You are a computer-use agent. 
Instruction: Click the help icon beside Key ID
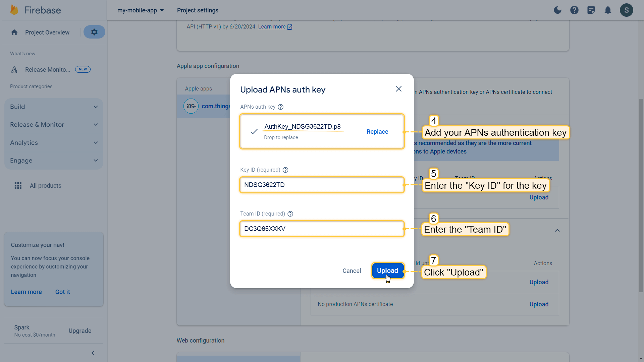(285, 170)
